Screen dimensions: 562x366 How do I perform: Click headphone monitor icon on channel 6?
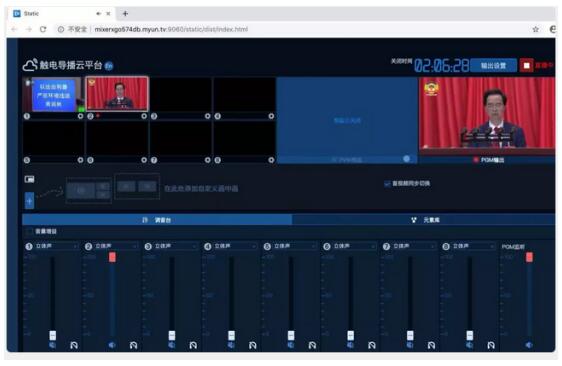tap(372, 345)
